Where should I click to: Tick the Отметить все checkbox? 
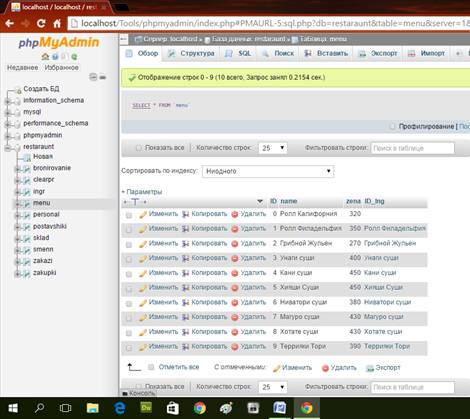[x=151, y=367]
